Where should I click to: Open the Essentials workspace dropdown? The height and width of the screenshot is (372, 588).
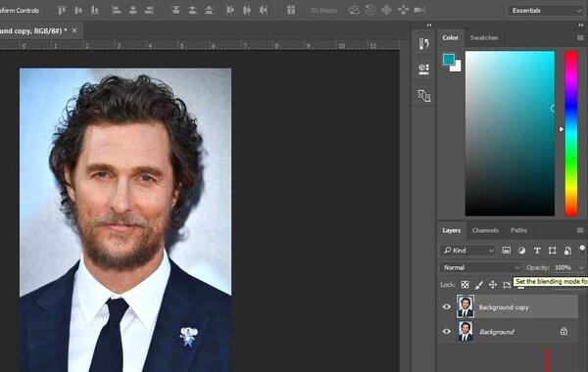(x=546, y=11)
